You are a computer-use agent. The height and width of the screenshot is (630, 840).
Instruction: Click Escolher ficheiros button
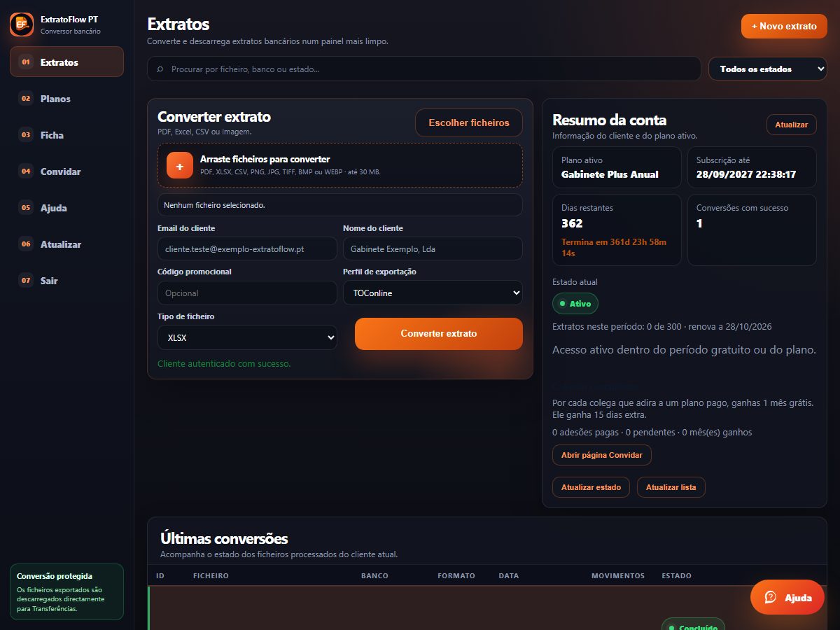point(469,122)
